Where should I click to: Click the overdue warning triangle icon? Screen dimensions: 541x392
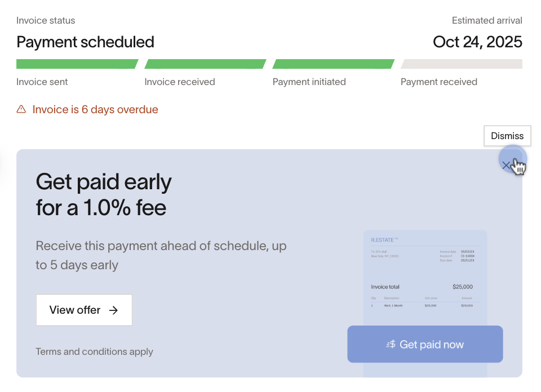[x=21, y=109]
